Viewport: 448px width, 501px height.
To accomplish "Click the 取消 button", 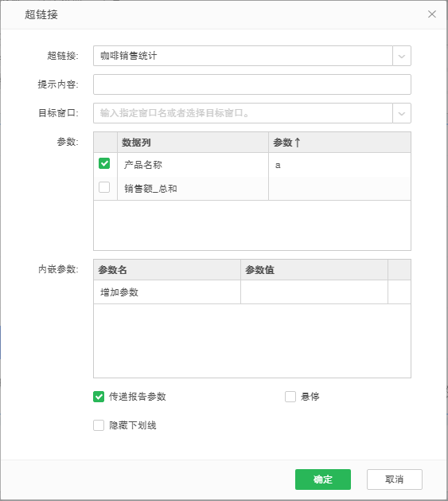I will [395, 479].
